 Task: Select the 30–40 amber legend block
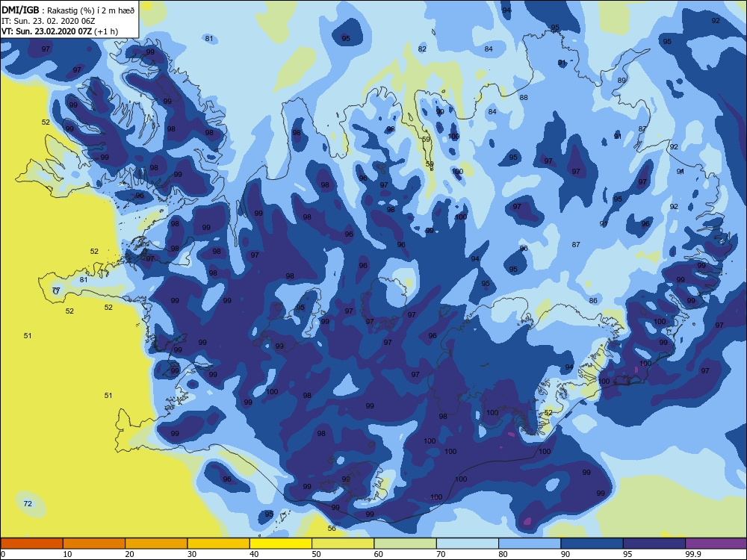[x=219, y=544]
